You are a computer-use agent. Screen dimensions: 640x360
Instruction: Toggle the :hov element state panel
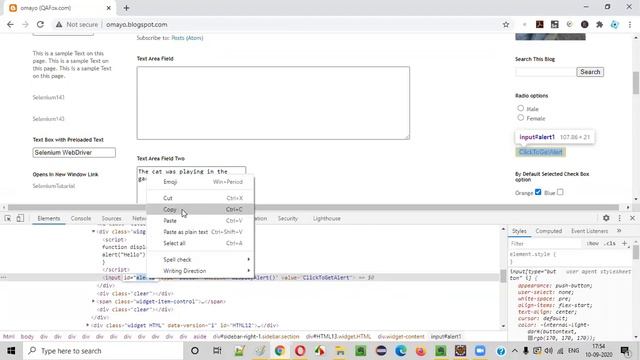pyautogui.click(x=593, y=243)
